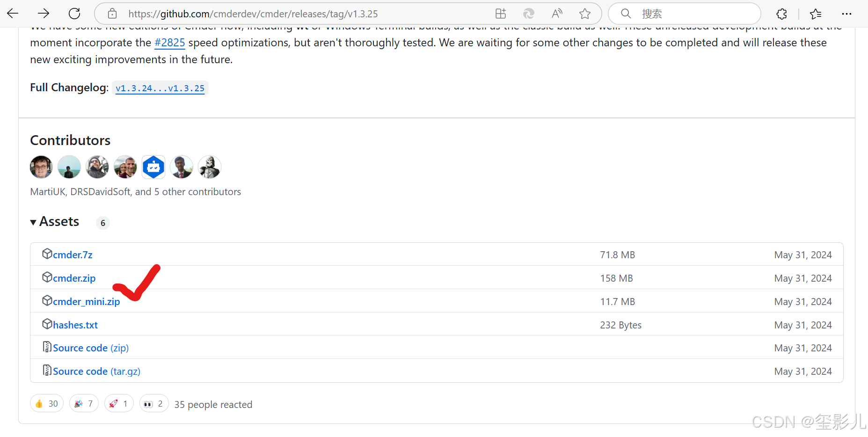This screenshot has height=437, width=868.
Task: Download cmder_mini.zip
Action: (x=87, y=301)
